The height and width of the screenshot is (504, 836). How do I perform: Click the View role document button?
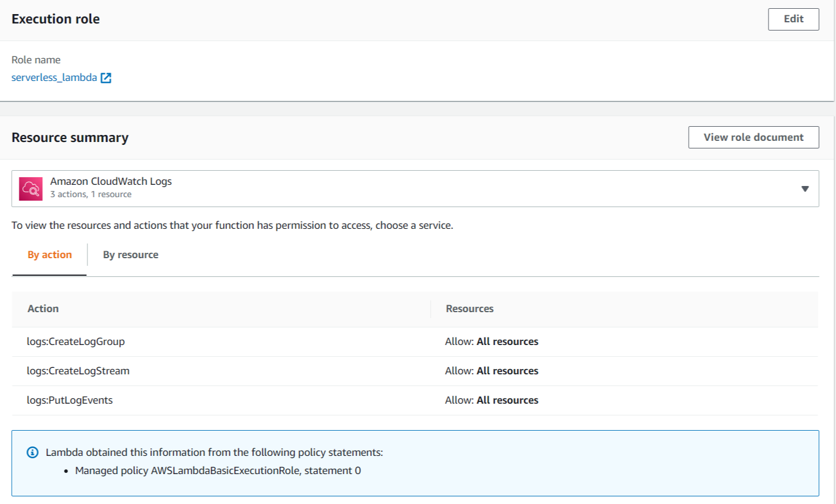(753, 137)
